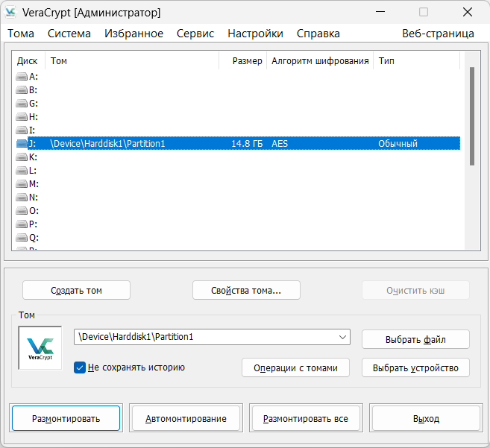
Task: Click the drive M: icon
Action: pos(22,183)
